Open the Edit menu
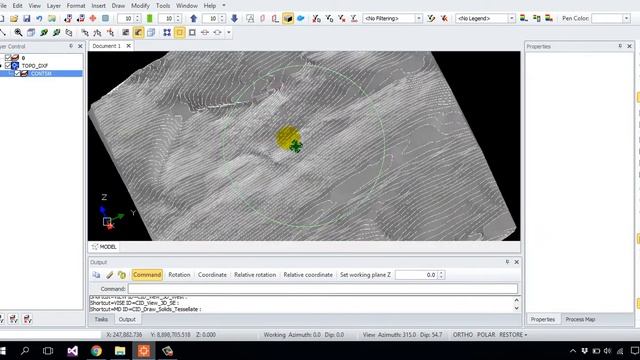 pyautogui.click(x=18, y=6)
